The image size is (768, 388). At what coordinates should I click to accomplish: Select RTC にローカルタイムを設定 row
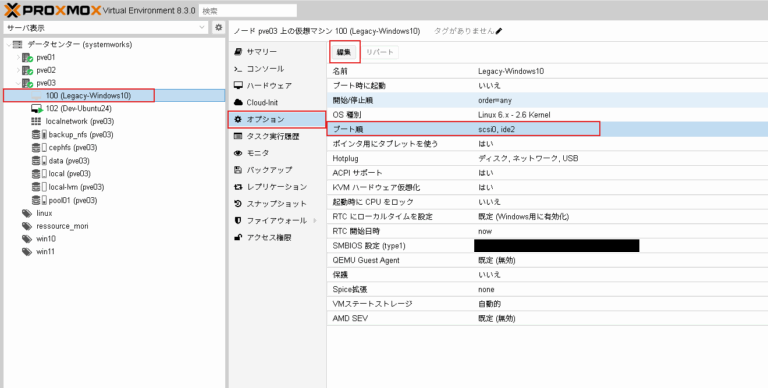coord(548,217)
